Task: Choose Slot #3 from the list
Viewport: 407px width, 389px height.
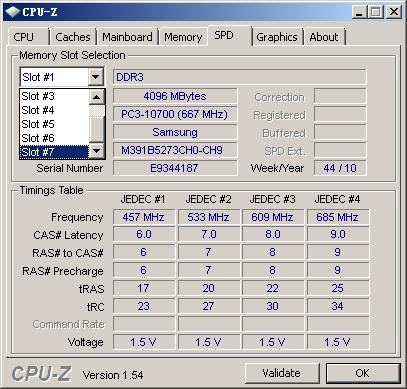Action: click(x=54, y=96)
